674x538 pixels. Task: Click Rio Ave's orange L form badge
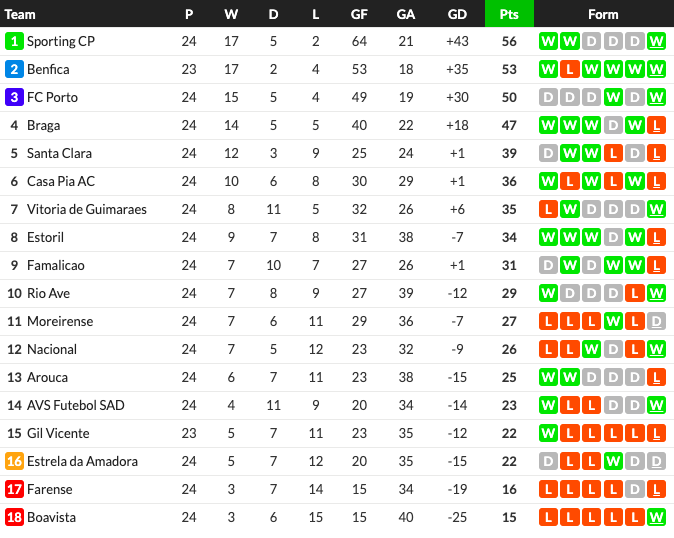point(634,293)
